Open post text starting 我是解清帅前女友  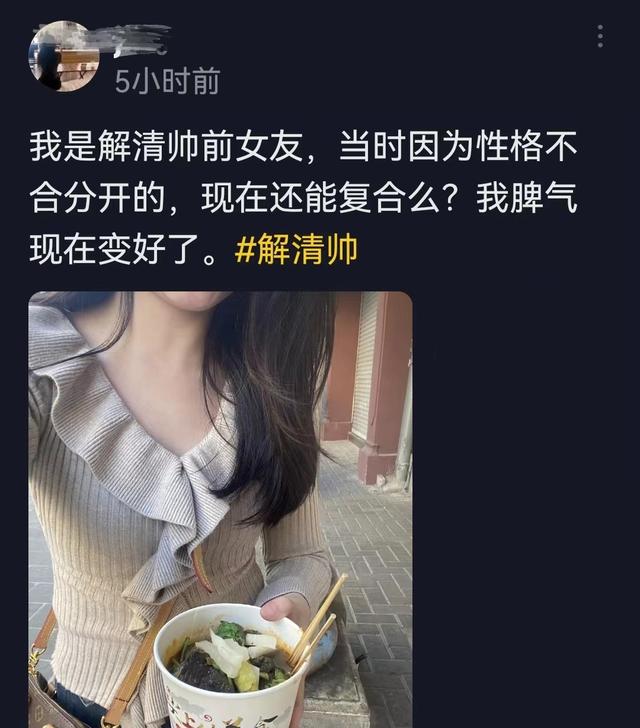pyautogui.click(x=304, y=199)
